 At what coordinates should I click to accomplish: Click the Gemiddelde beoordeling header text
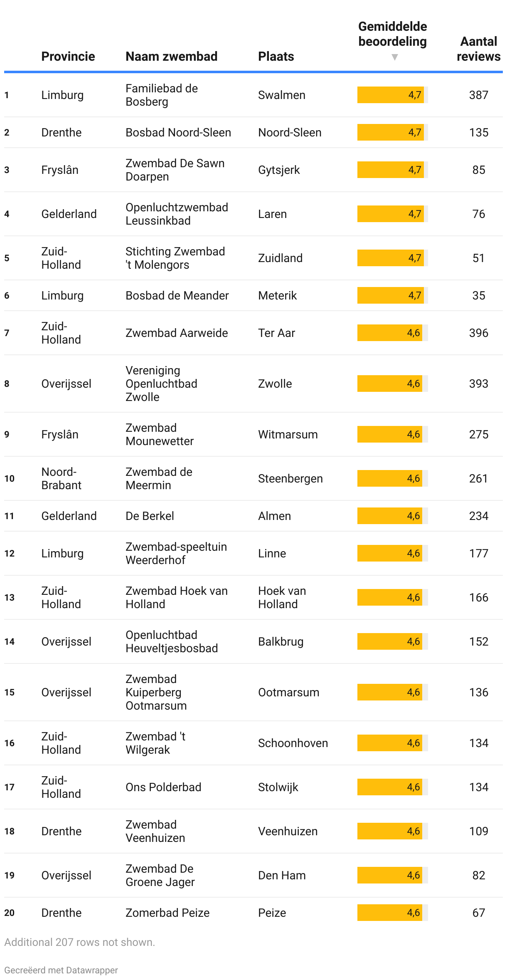393,34
